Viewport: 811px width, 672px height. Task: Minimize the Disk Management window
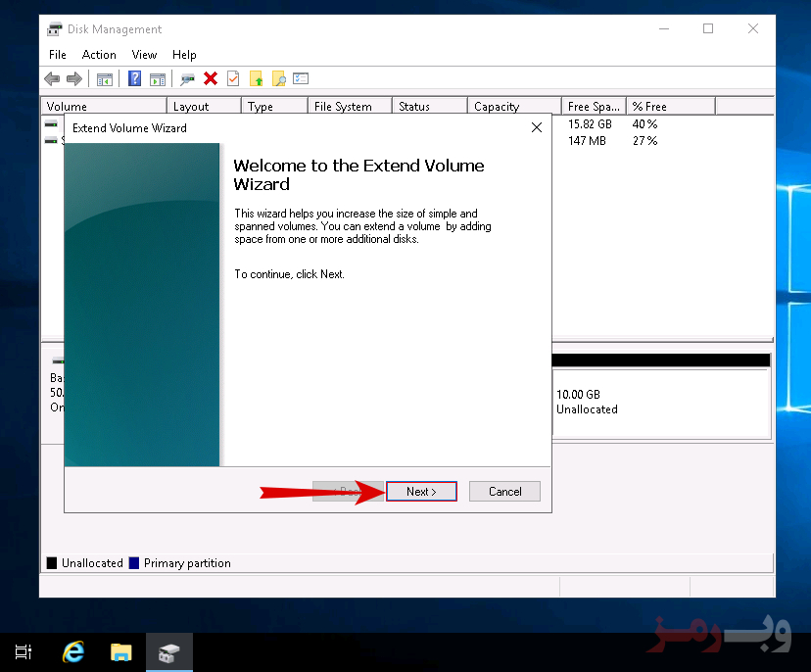pos(664,29)
